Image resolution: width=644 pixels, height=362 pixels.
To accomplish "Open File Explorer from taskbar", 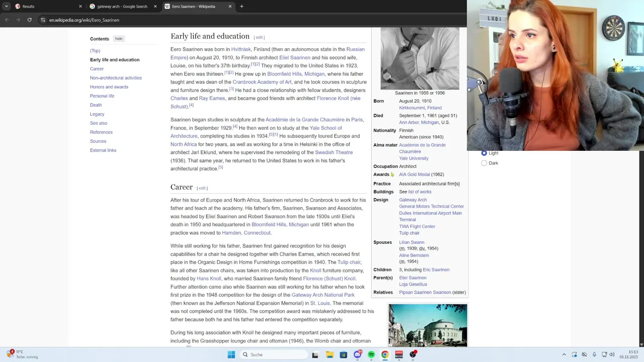I will (x=330, y=354).
